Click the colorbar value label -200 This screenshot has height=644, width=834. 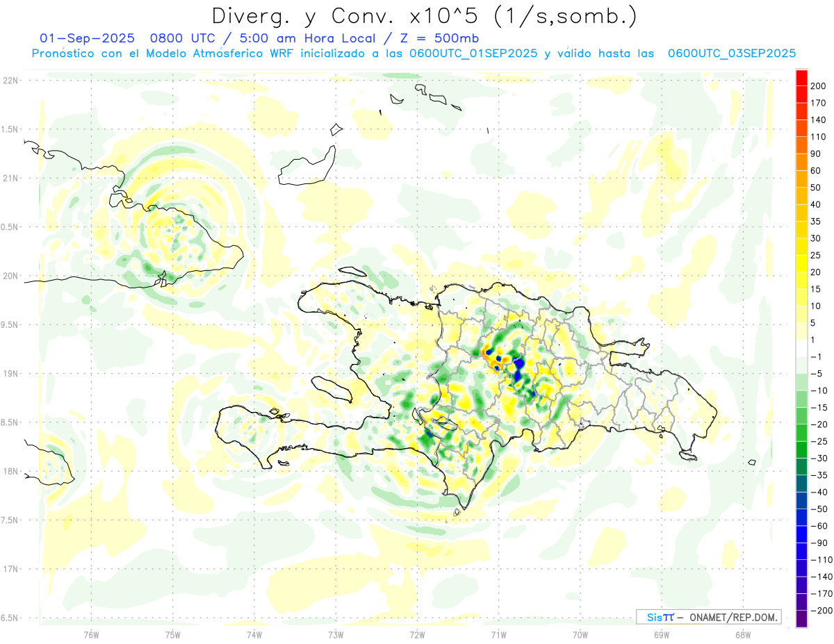tap(821, 611)
